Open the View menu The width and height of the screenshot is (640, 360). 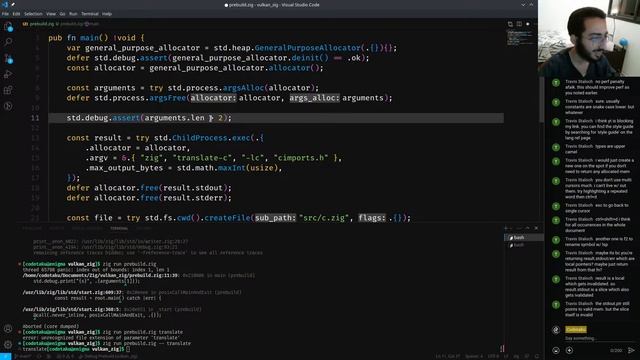(x=51, y=14)
